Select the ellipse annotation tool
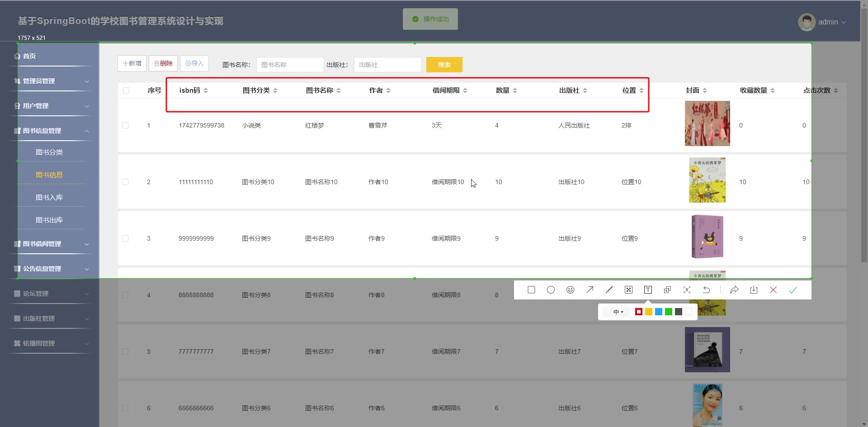 click(551, 290)
